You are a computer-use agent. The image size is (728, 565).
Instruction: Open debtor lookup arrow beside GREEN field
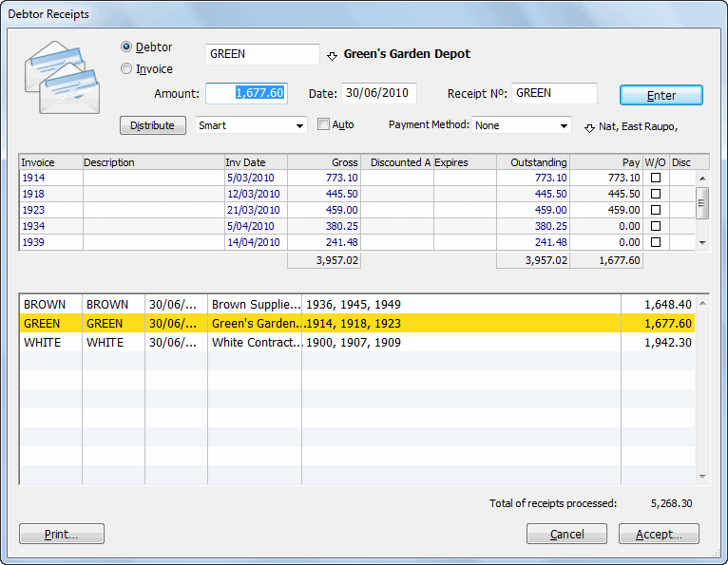[332, 56]
